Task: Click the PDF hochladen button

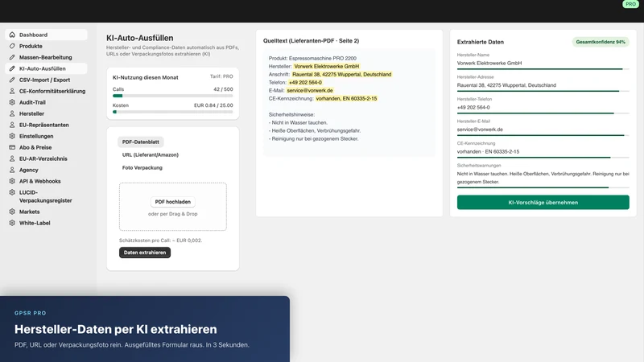Action: point(172,202)
